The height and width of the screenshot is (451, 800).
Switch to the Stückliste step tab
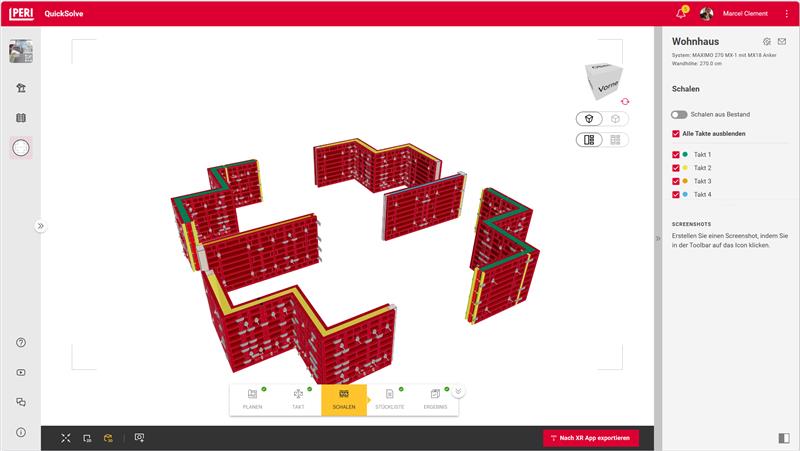pyautogui.click(x=389, y=399)
